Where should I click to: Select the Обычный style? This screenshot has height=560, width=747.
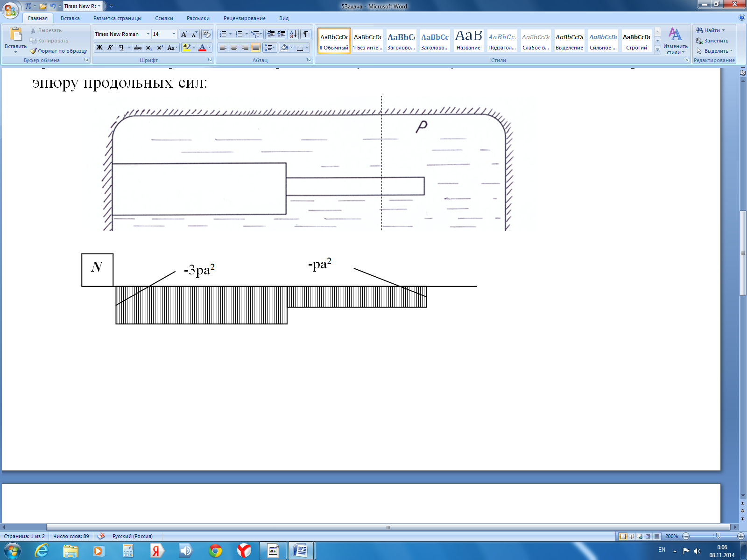pyautogui.click(x=334, y=41)
